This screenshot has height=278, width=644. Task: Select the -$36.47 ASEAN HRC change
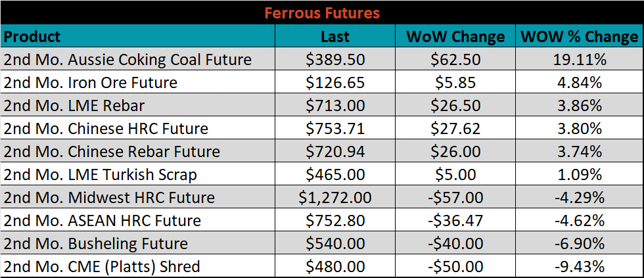point(455,220)
